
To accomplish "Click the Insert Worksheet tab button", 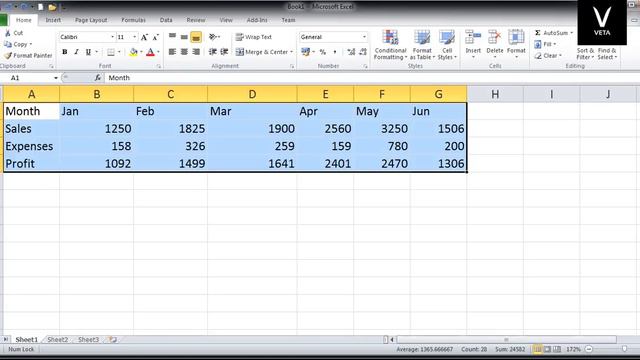I will pyautogui.click(x=112, y=340).
